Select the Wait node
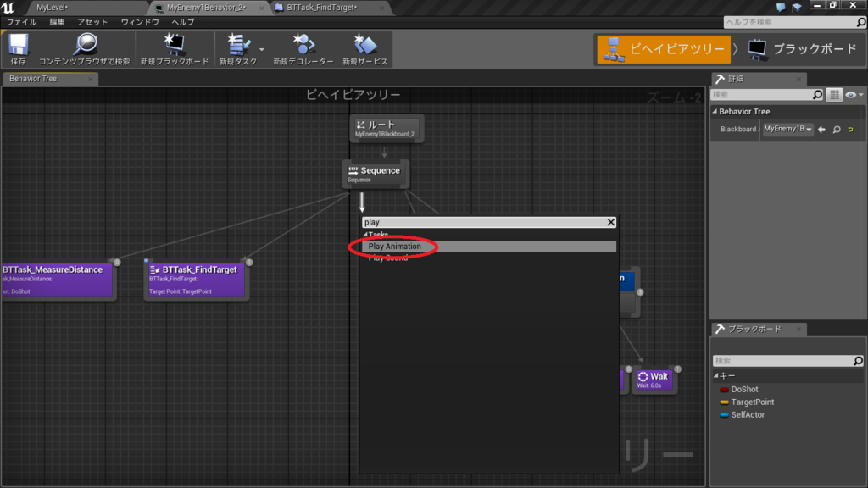 [654, 380]
